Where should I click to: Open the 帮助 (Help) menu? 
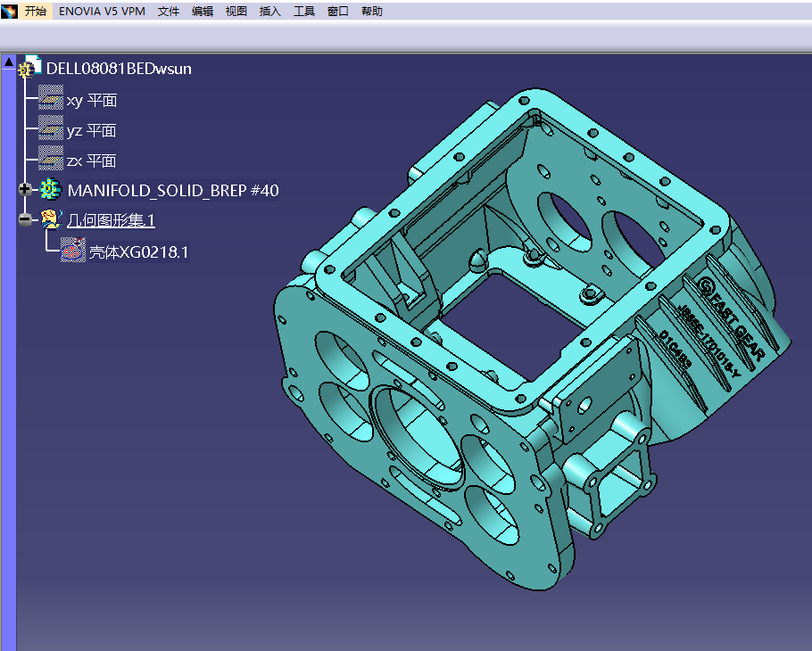(372, 12)
